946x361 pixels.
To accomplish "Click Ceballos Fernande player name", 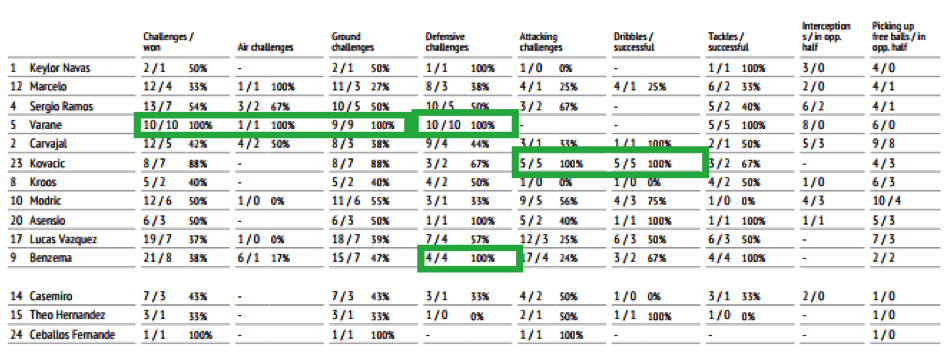I will (x=72, y=334).
